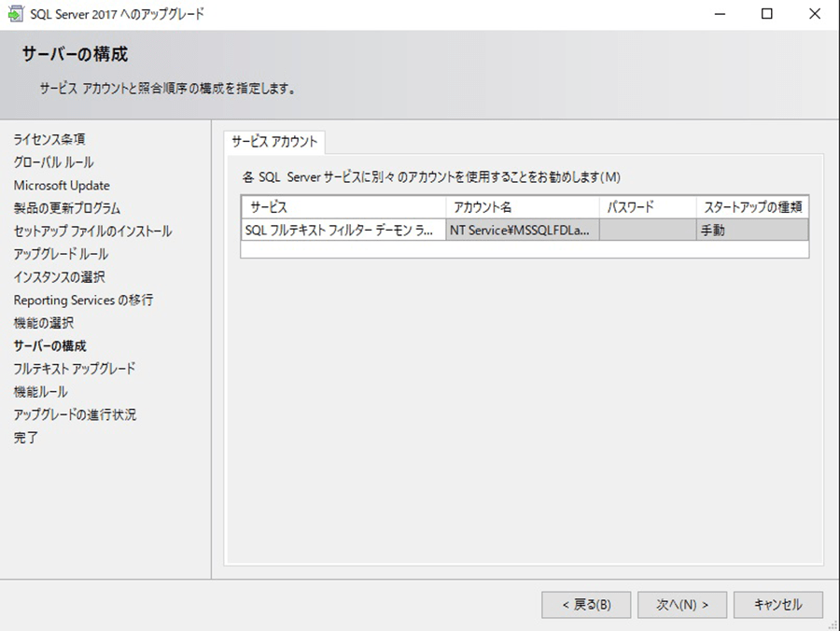
Task: Select the フルテキスト アップグレード step
Action: pyautogui.click(x=75, y=369)
